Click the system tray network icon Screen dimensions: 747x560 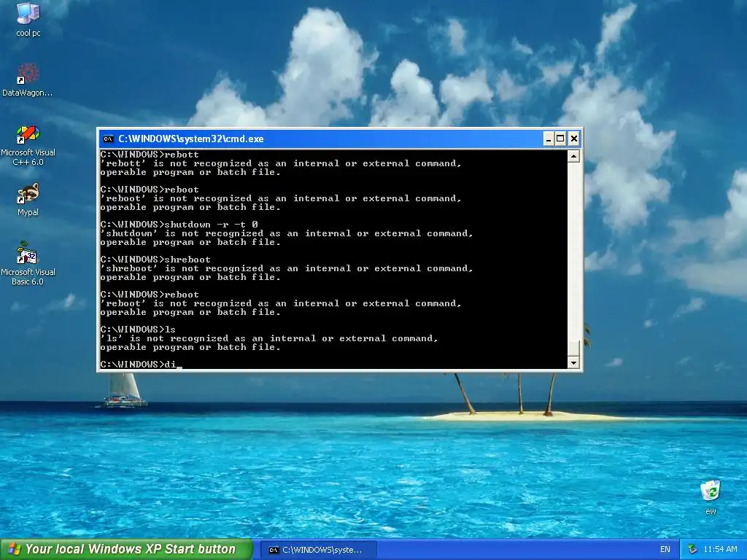[693, 550]
